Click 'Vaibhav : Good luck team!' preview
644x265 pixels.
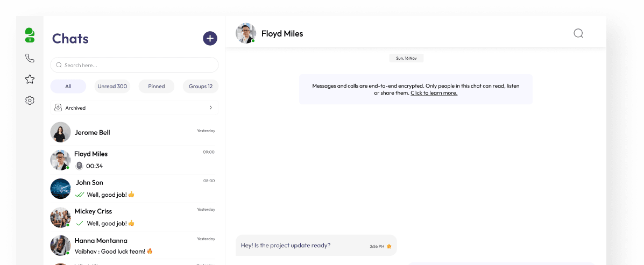114,251
